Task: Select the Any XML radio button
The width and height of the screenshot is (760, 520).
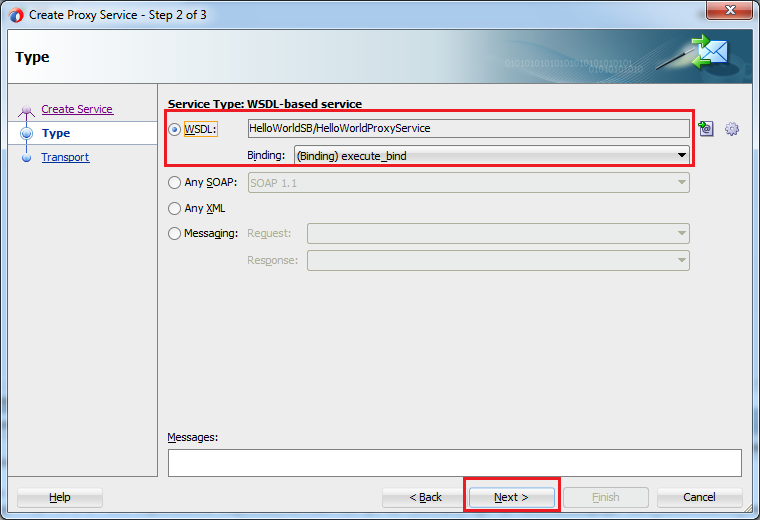Action: (x=174, y=208)
